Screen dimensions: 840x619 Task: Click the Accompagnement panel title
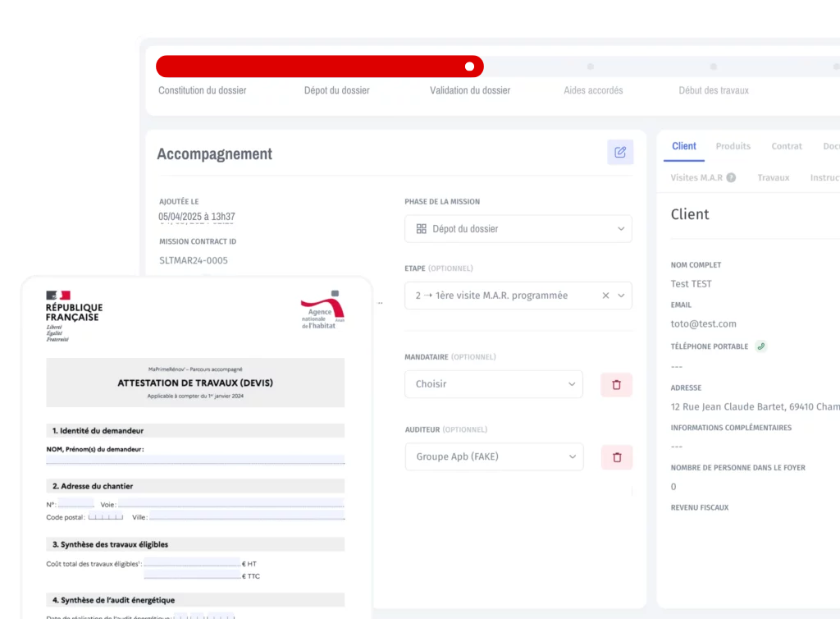(x=214, y=154)
